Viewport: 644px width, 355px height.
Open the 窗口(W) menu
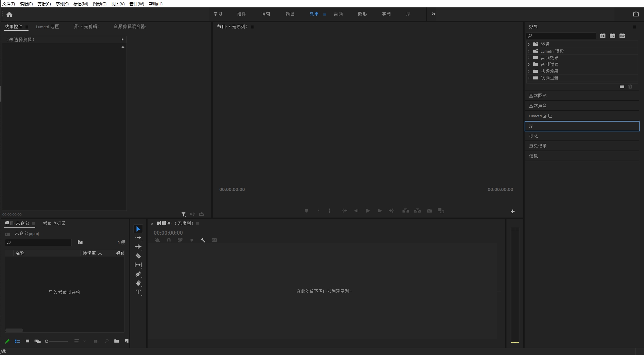[x=137, y=4]
